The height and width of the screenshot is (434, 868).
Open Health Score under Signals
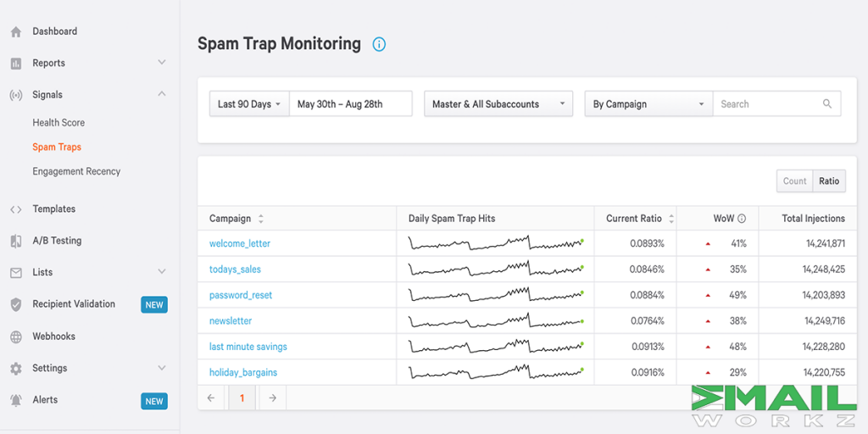[x=58, y=123]
